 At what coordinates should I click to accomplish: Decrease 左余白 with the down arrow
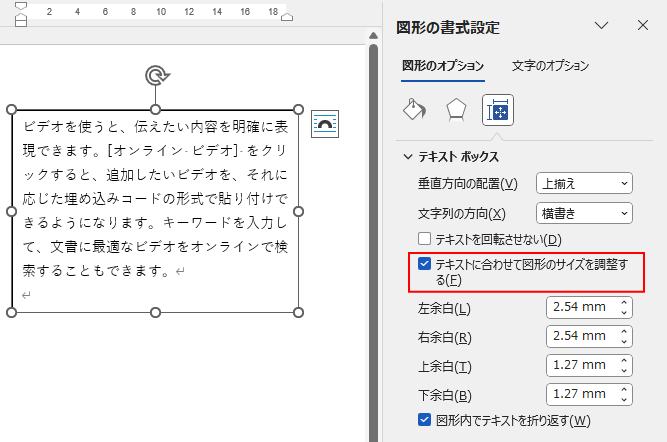(624, 313)
